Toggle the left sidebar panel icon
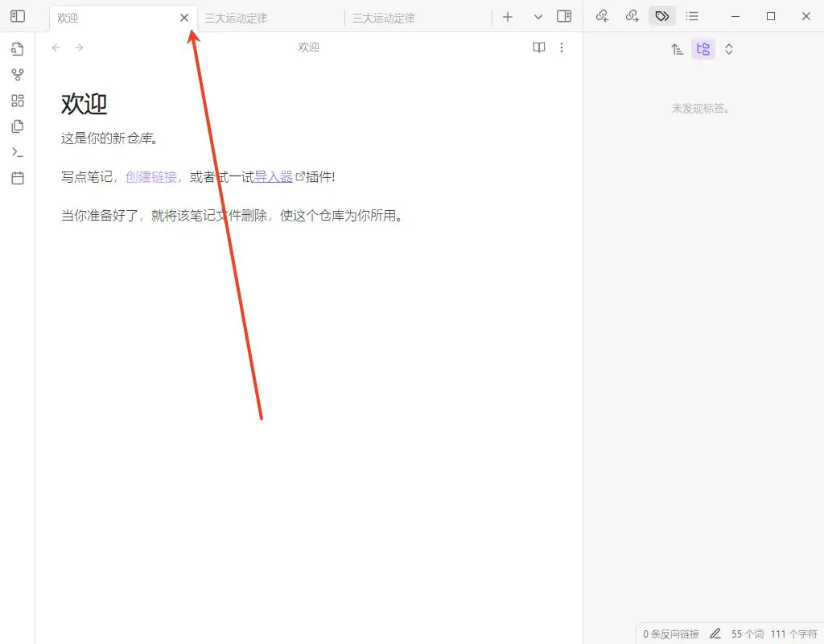The width and height of the screenshot is (824, 644). 18,16
